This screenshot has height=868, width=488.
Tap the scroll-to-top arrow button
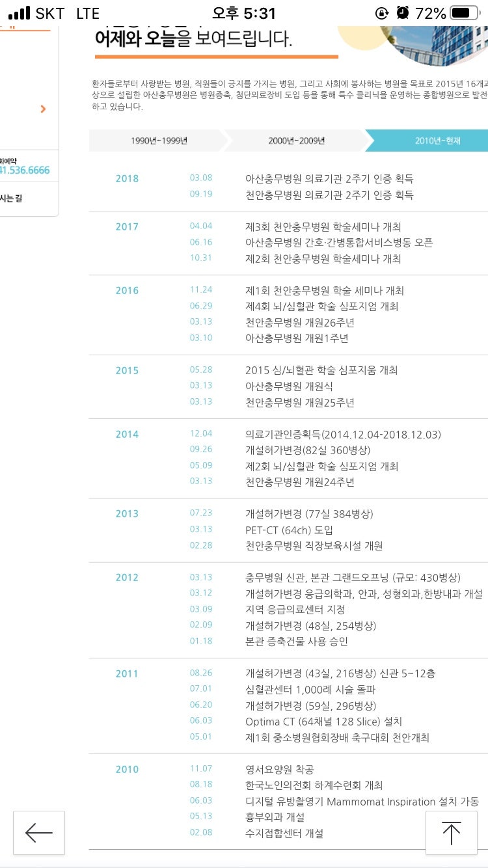451,832
